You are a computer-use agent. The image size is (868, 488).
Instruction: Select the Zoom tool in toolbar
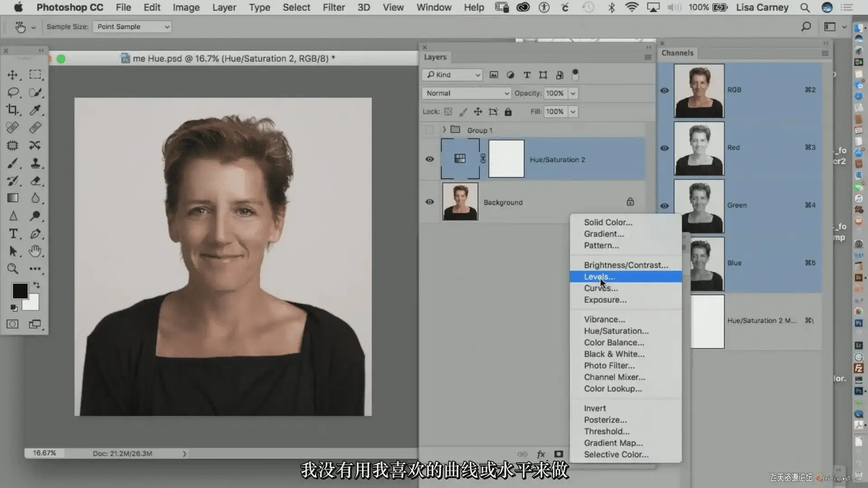pos(13,269)
